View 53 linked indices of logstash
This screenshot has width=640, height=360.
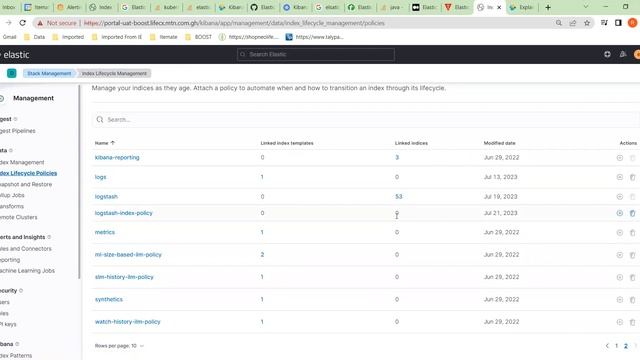tap(398, 197)
